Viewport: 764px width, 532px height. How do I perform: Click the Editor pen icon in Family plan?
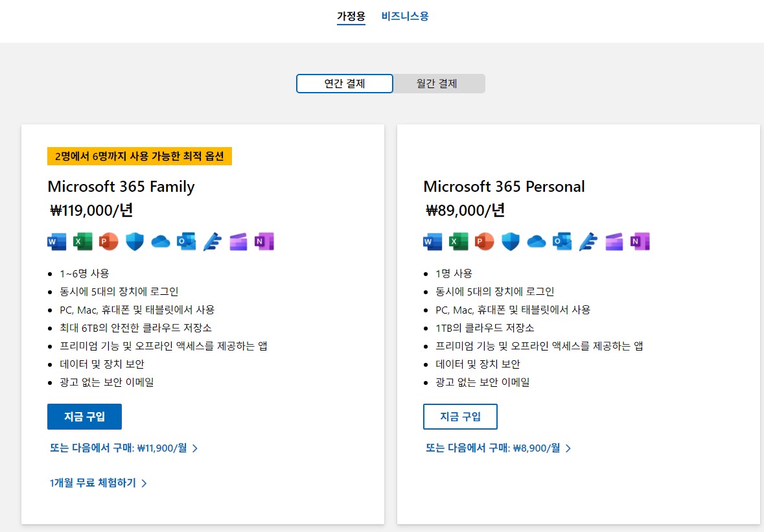point(213,242)
